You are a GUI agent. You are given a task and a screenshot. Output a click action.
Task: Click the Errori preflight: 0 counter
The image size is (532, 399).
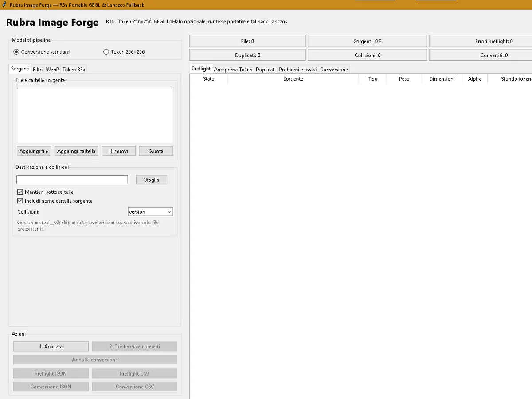click(481, 41)
